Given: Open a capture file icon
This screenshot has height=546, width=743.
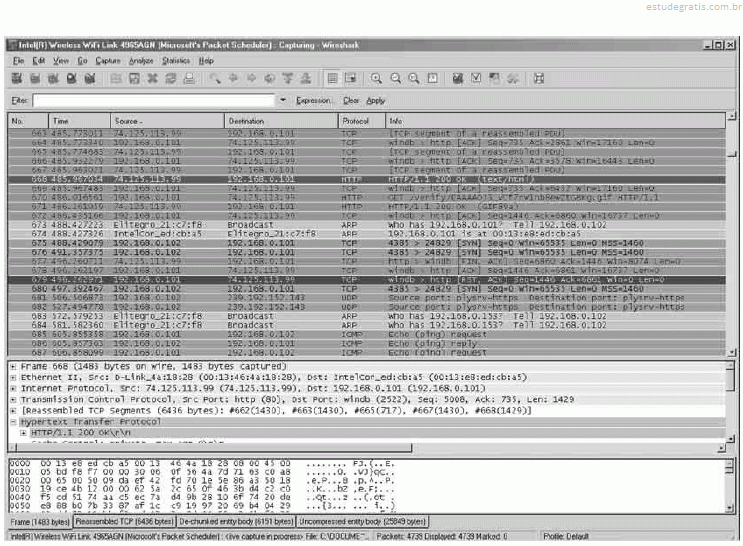Looking at the screenshot, I should (116, 79).
